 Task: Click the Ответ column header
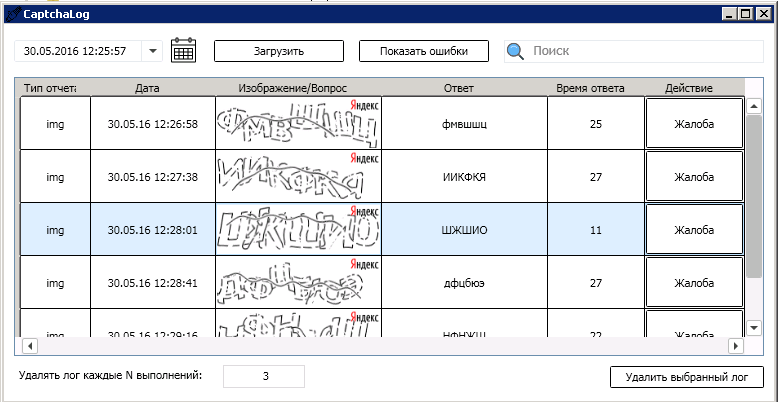point(458,88)
